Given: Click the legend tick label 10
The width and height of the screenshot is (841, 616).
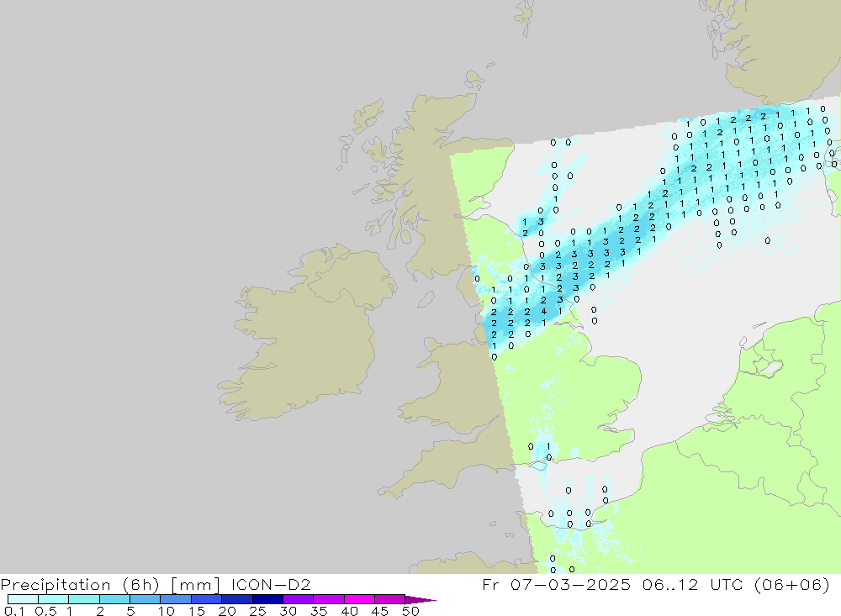Looking at the screenshot, I should pyautogui.click(x=166, y=611).
